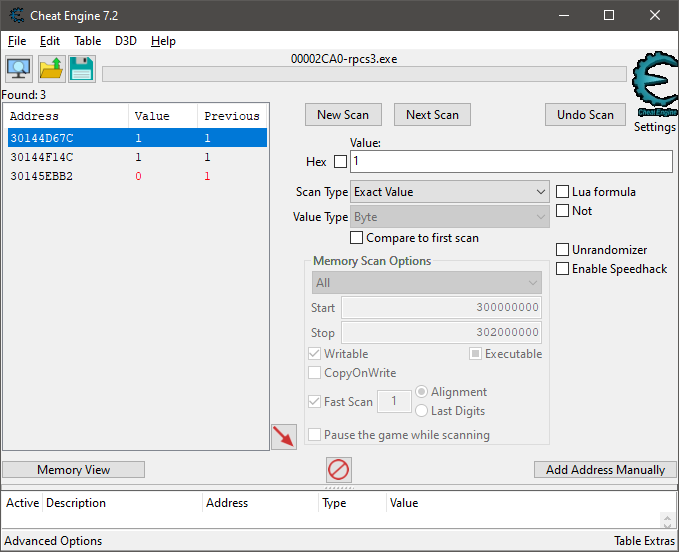Screen dimensions: 679x552
Task: Click the Undo Scan button
Action: click(x=585, y=115)
